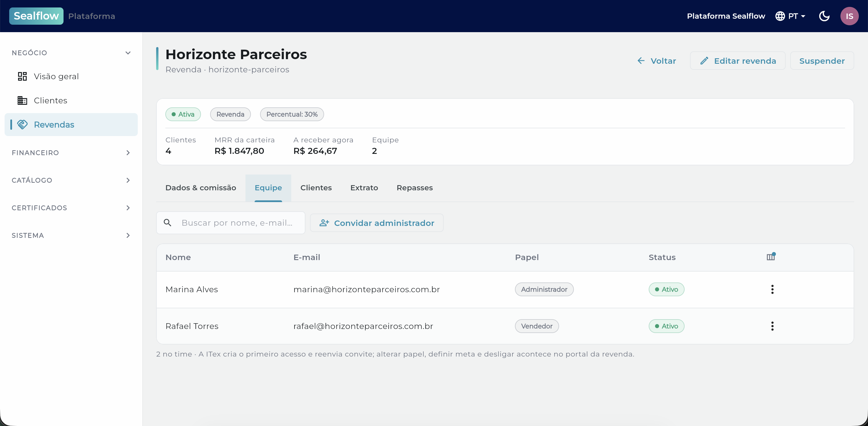The image size is (868, 426).
Task: Go back with the Voltar link
Action: click(656, 61)
